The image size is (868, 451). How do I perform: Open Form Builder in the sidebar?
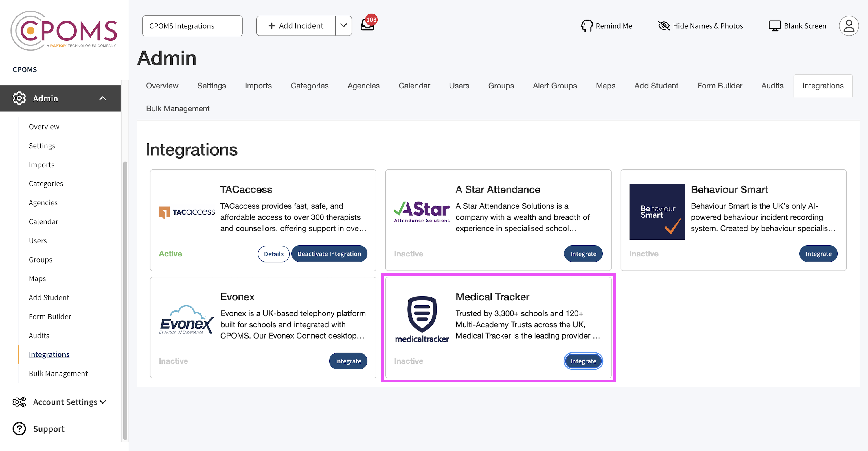pos(50,316)
